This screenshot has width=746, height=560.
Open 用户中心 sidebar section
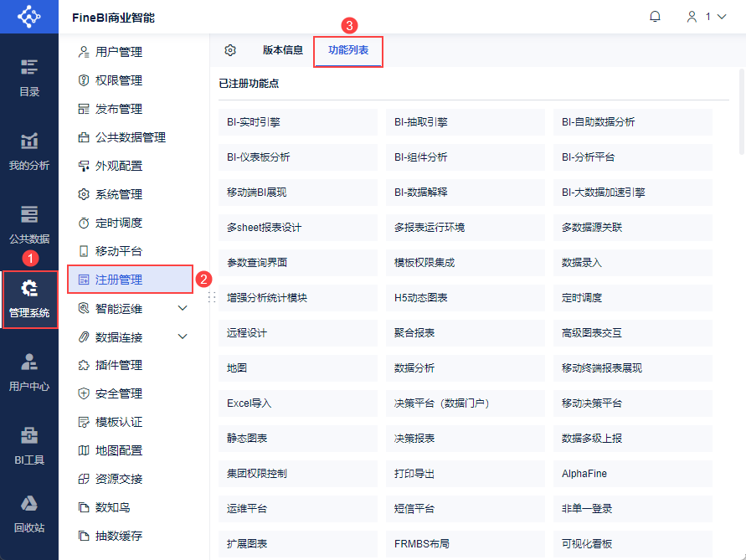click(x=29, y=372)
